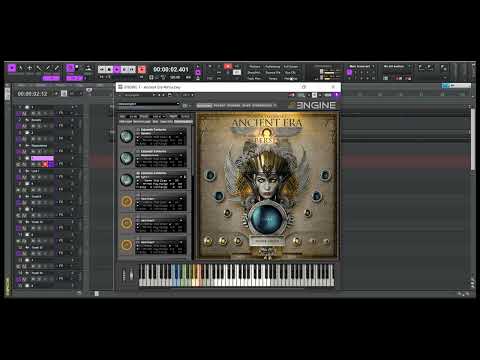Choose the arrow Select tool
Viewport: 480px width, 360px height.
[x=21, y=68]
